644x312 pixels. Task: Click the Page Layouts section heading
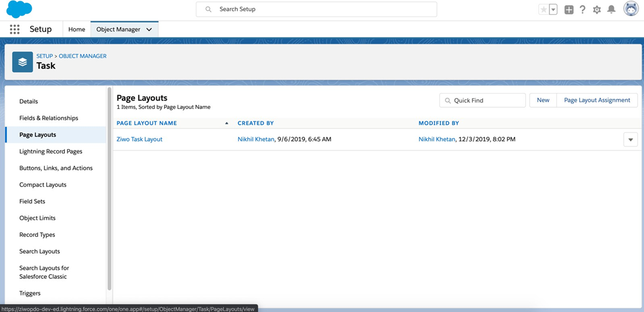point(142,98)
